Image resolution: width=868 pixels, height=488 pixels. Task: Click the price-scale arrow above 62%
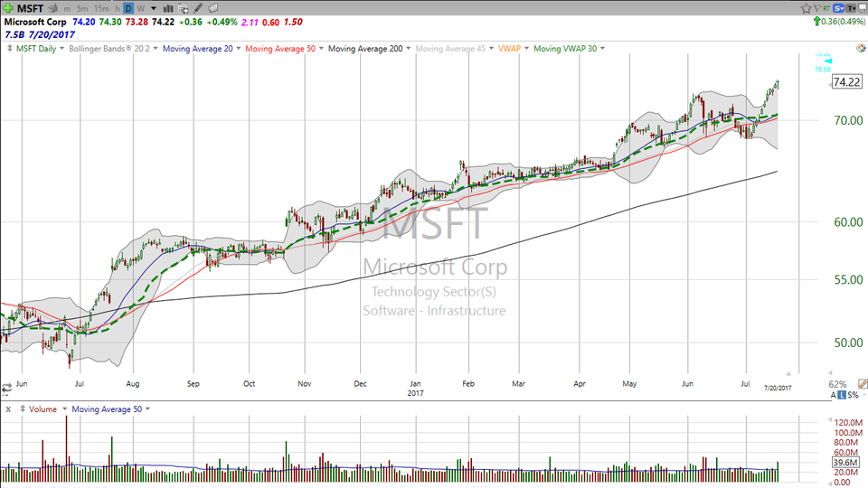[830, 373]
